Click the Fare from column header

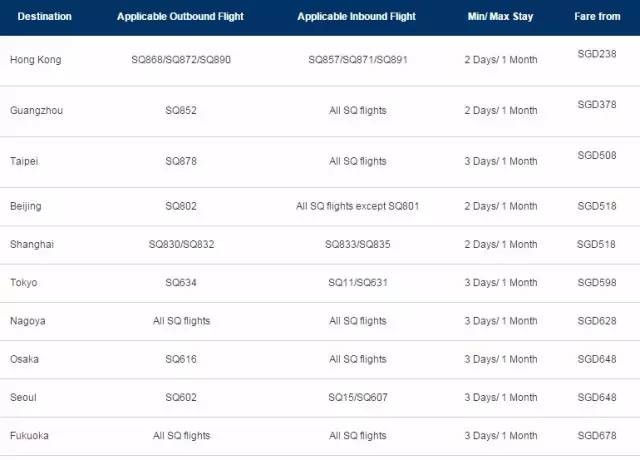[x=597, y=17]
